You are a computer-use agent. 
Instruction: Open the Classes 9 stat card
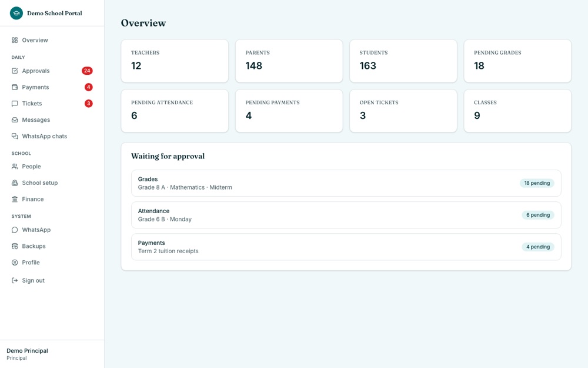[517, 111]
